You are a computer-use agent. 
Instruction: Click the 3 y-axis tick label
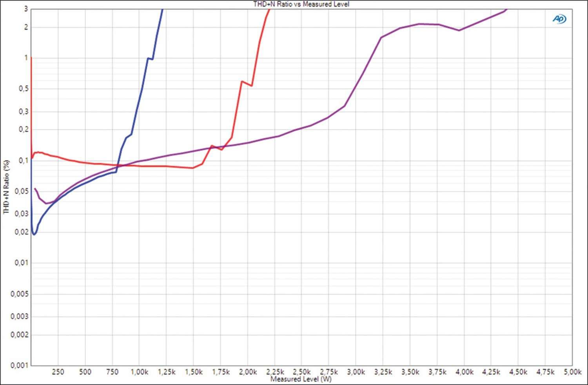point(26,9)
